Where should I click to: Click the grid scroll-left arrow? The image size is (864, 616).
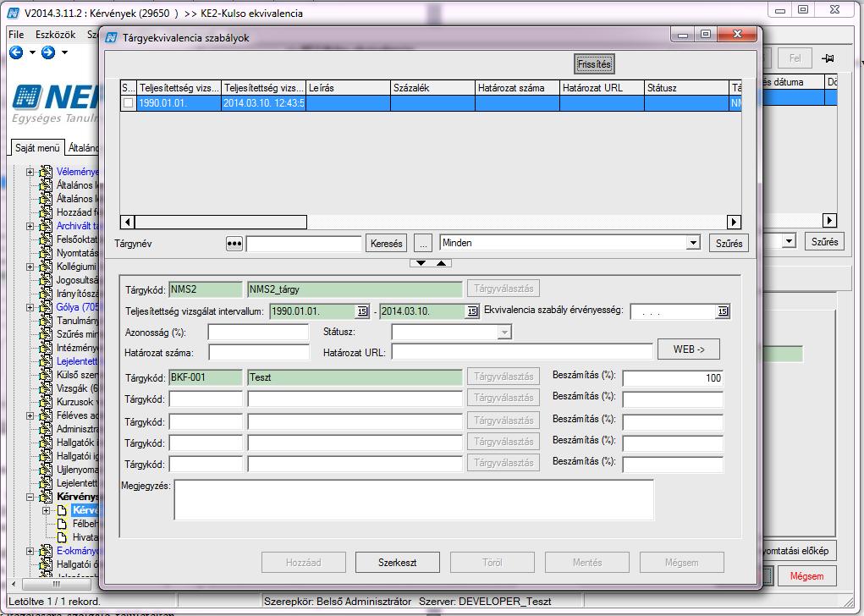point(127,222)
